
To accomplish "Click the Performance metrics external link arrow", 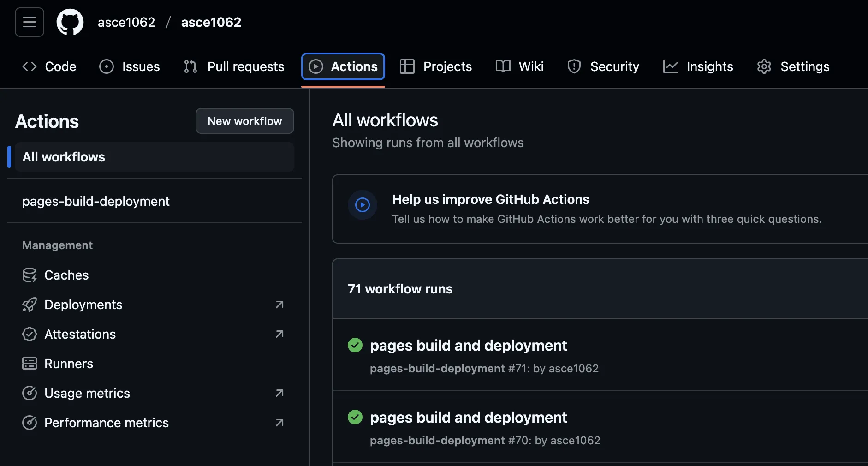I will 279,423.
